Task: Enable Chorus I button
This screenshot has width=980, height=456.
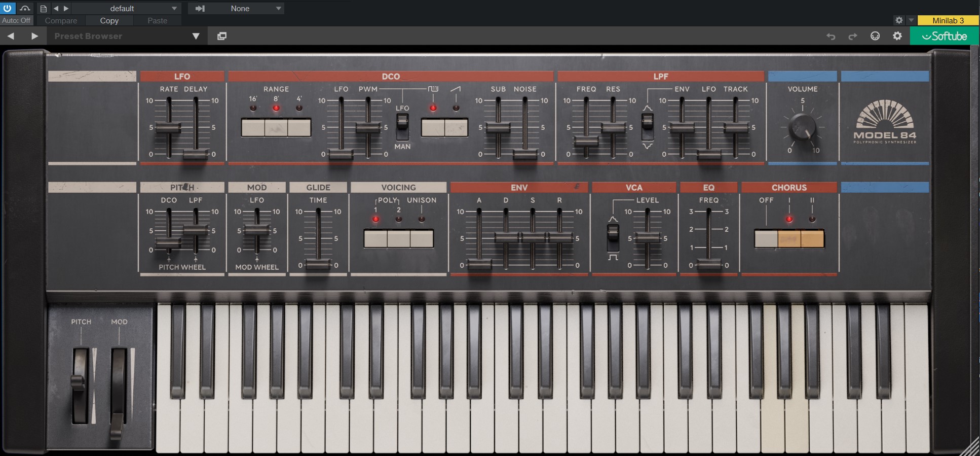Action: [x=789, y=238]
